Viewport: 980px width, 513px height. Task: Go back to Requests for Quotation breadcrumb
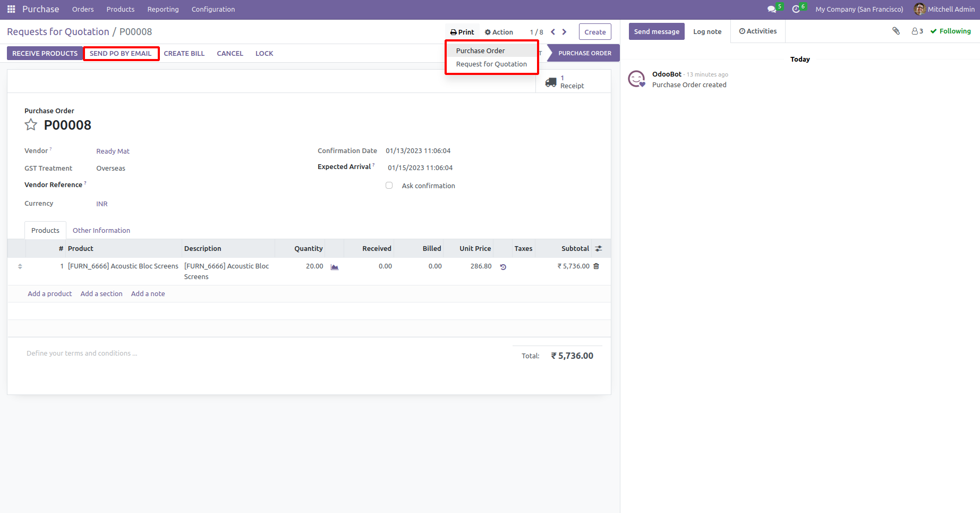click(x=58, y=32)
